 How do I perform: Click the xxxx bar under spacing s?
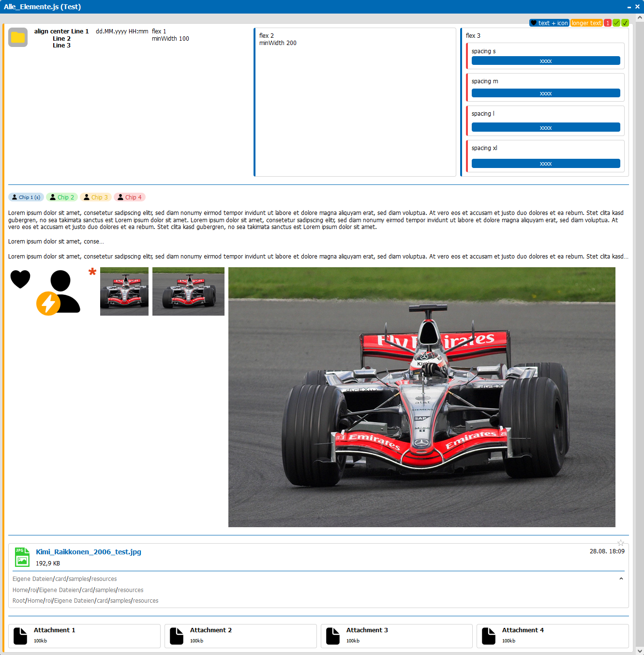point(546,61)
